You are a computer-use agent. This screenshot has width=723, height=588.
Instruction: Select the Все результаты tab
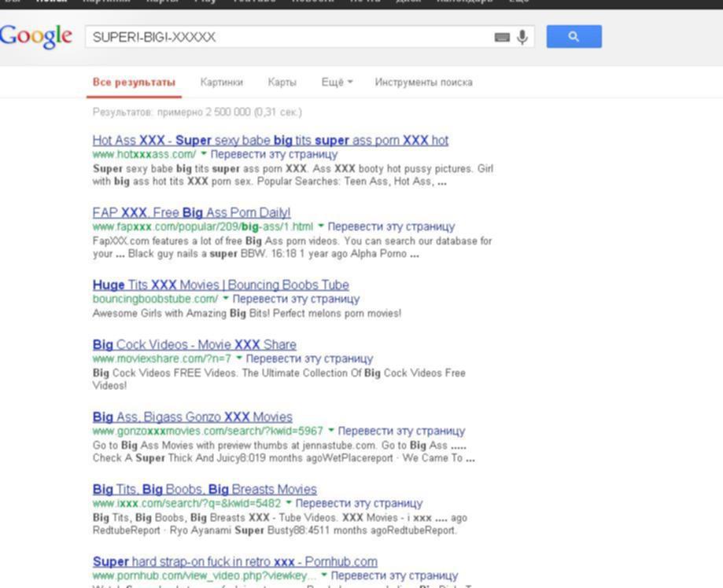coord(133,83)
